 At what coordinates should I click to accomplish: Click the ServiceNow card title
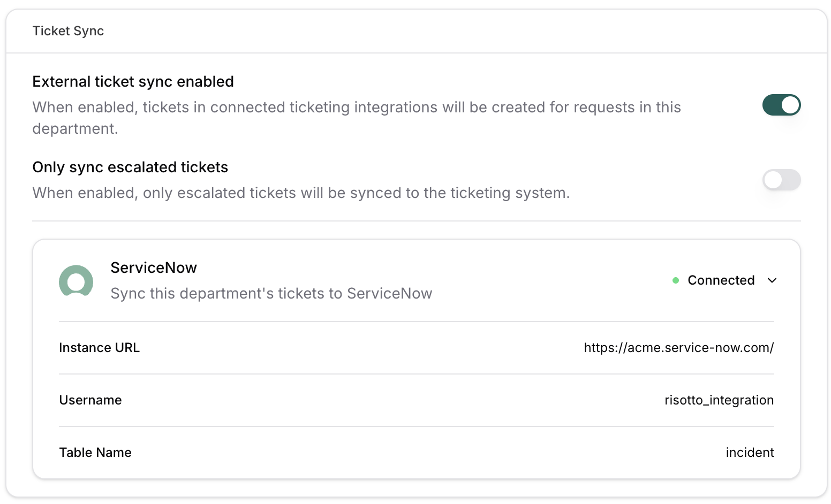154,268
